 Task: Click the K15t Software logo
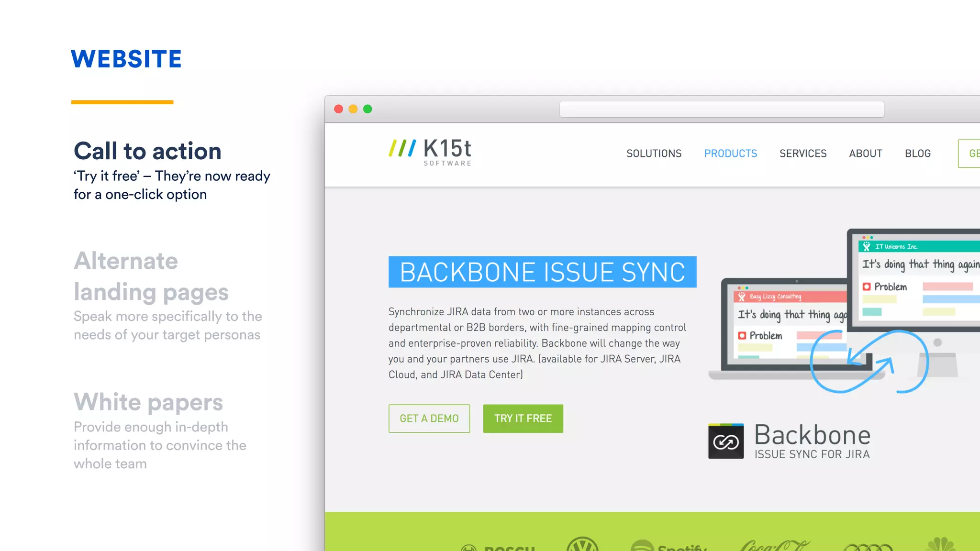[430, 152]
